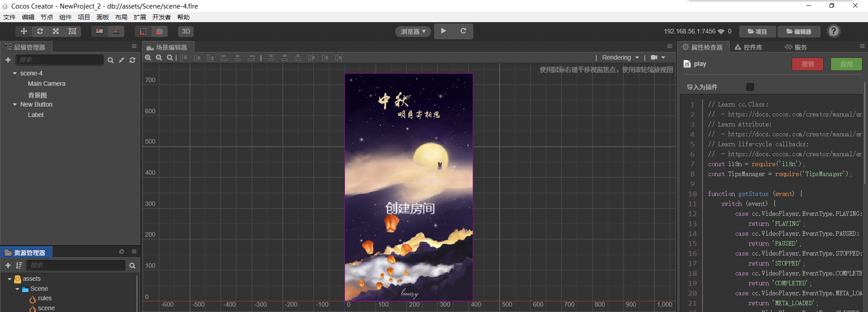Start preview with the play button
This screenshot has height=312, width=868.
(443, 31)
